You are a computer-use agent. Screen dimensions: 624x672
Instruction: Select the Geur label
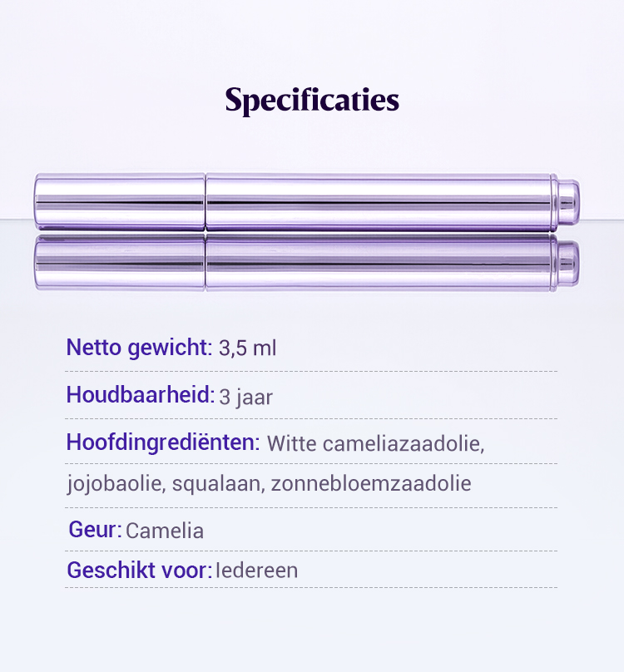95,530
